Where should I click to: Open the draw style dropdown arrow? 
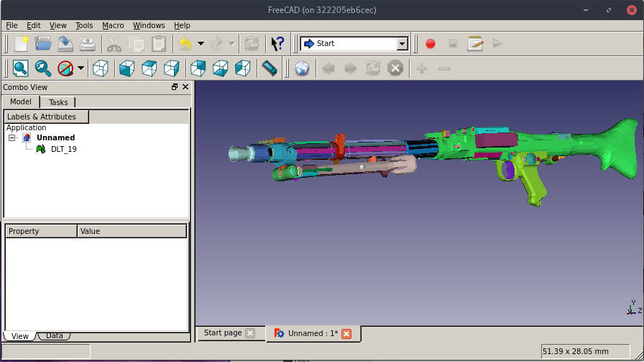(x=80, y=68)
